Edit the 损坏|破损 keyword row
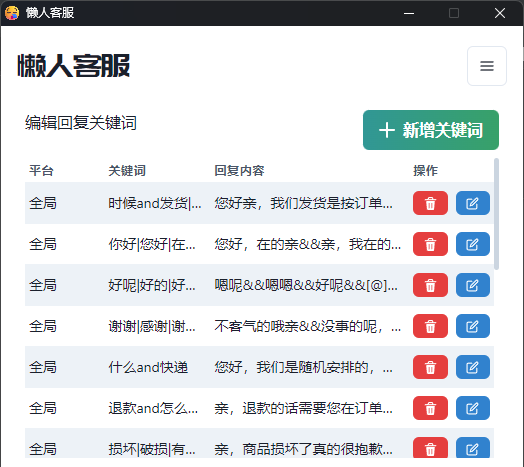The image size is (524, 467). (473, 448)
